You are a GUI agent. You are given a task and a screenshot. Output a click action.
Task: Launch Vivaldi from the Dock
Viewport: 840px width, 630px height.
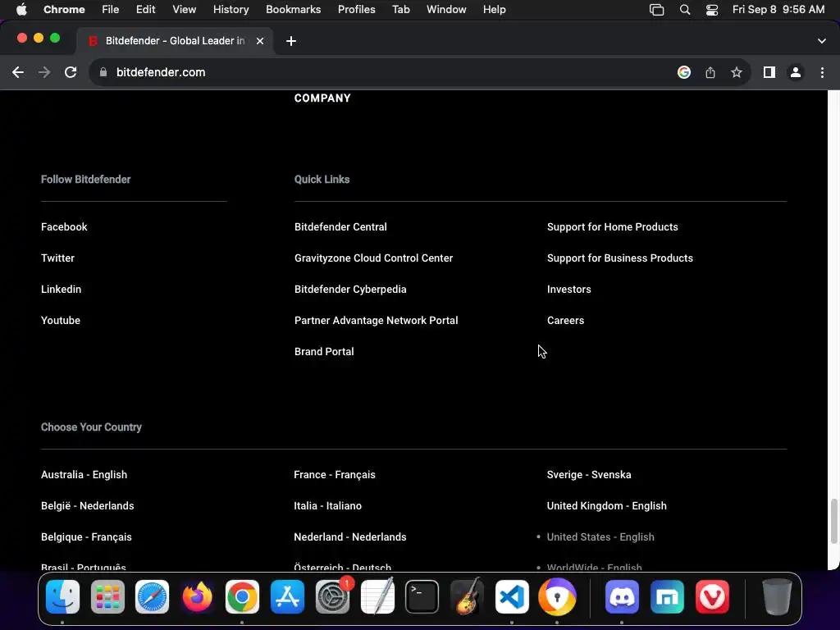click(x=712, y=597)
